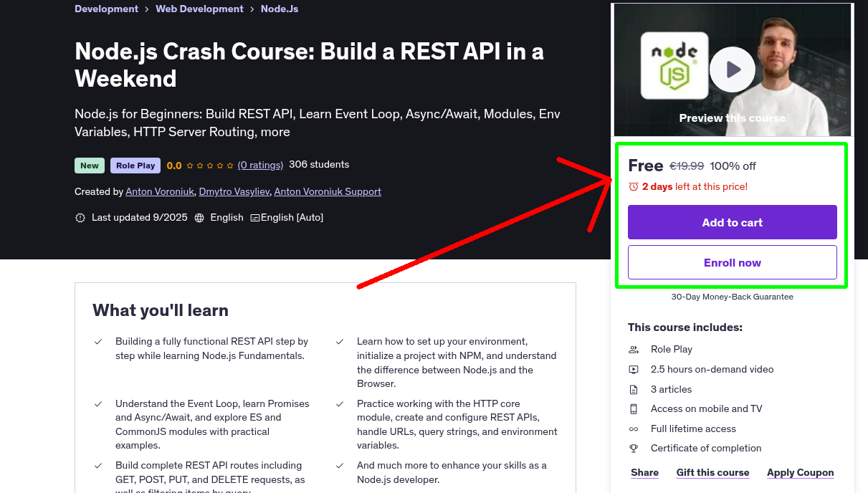Screen dimensions: 868x493
Task: Click the New badge
Action: 90,166
